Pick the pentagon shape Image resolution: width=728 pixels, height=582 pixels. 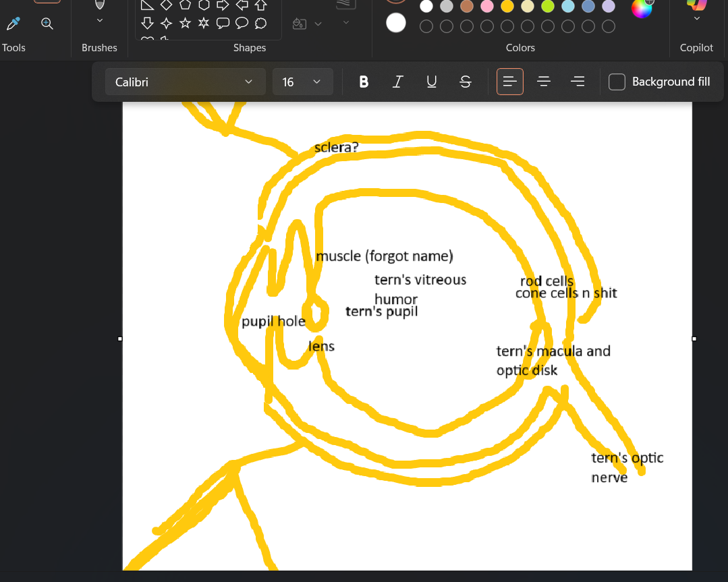tap(186, 5)
